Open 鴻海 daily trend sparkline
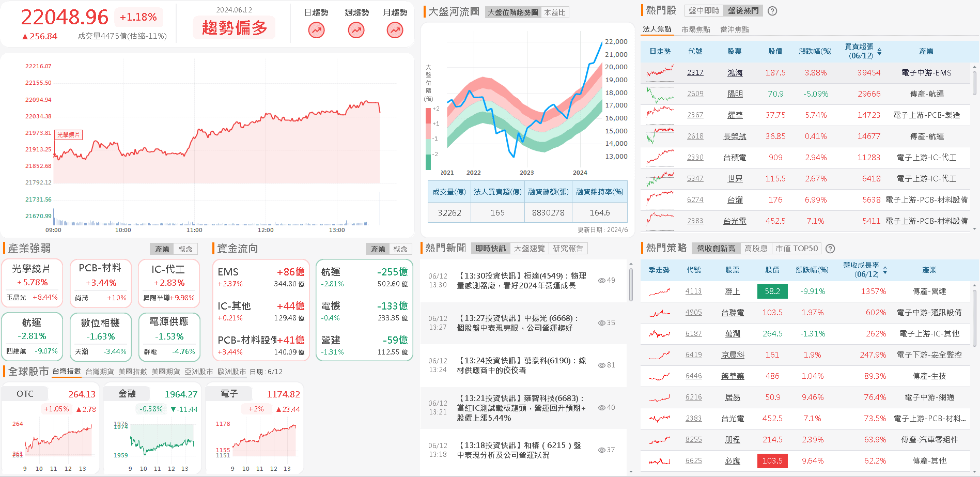Viewport: 980px width, 477px height. [x=660, y=73]
